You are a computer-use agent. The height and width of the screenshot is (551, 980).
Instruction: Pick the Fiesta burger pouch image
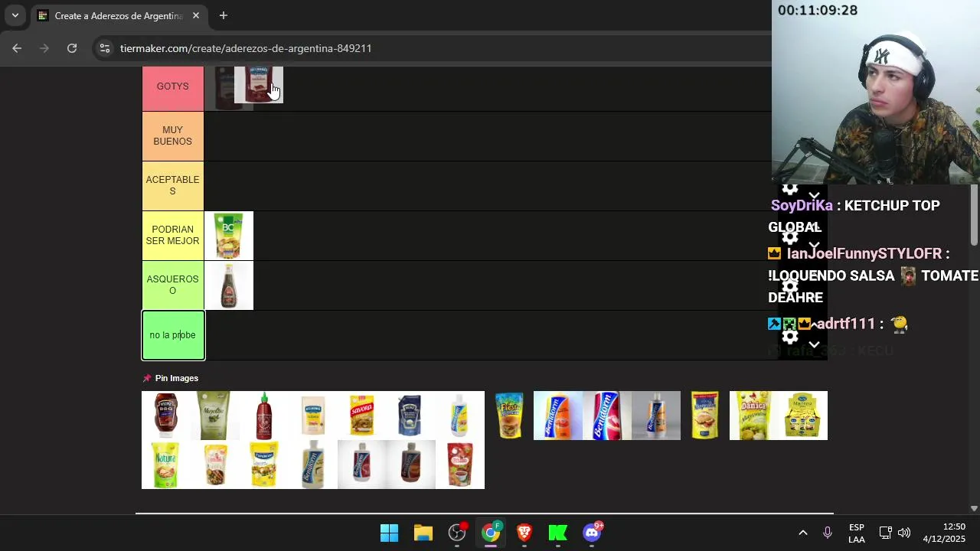[x=509, y=416]
